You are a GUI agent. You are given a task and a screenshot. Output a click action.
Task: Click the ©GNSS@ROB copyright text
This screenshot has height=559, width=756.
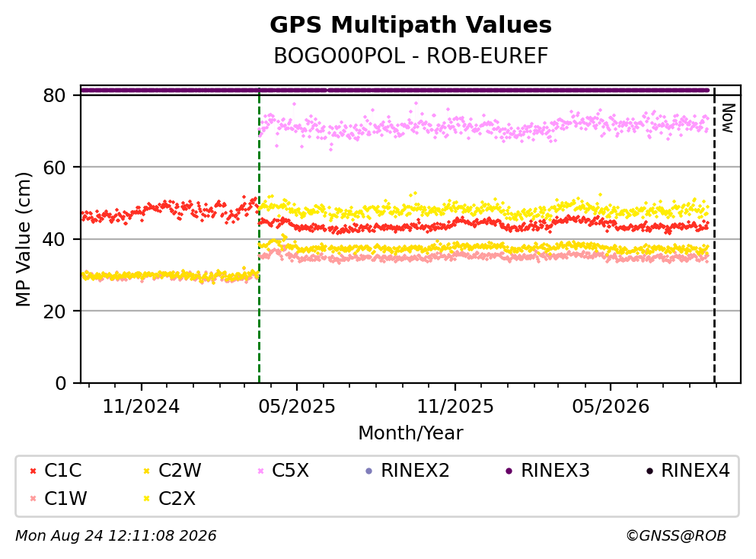pos(676,536)
